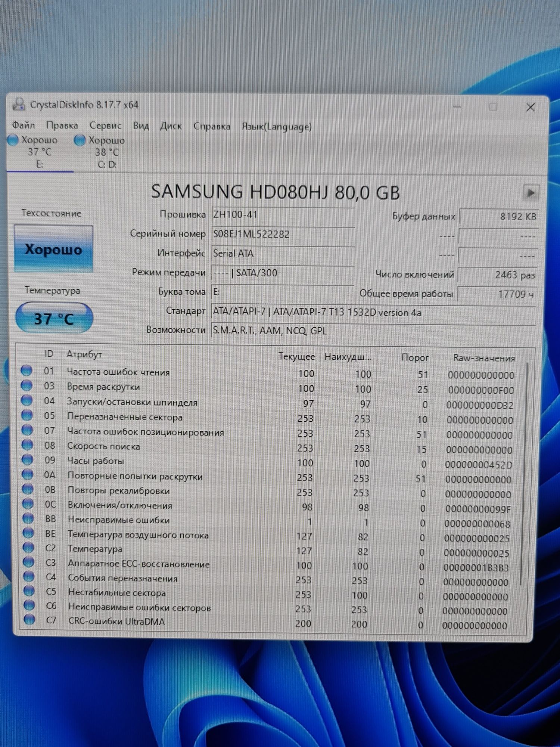The height and width of the screenshot is (747, 560).
Task: Click raw value 00000000452D
Action: pyautogui.click(x=479, y=465)
